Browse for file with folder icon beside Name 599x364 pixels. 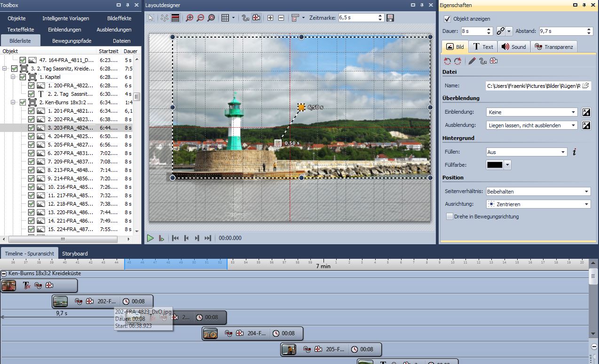(x=585, y=86)
